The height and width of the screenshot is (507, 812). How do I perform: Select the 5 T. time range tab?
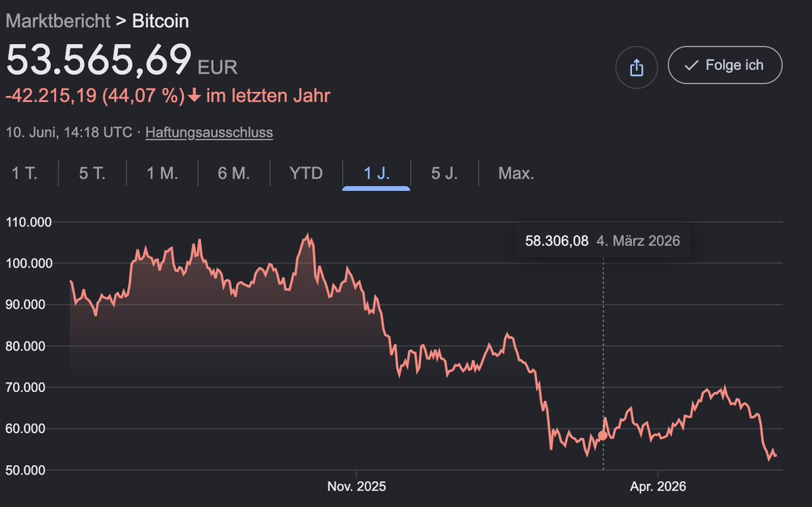coord(92,173)
